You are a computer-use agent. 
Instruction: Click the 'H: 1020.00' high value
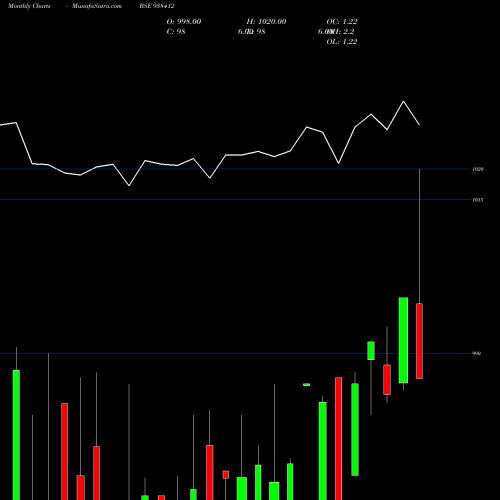point(266,21)
